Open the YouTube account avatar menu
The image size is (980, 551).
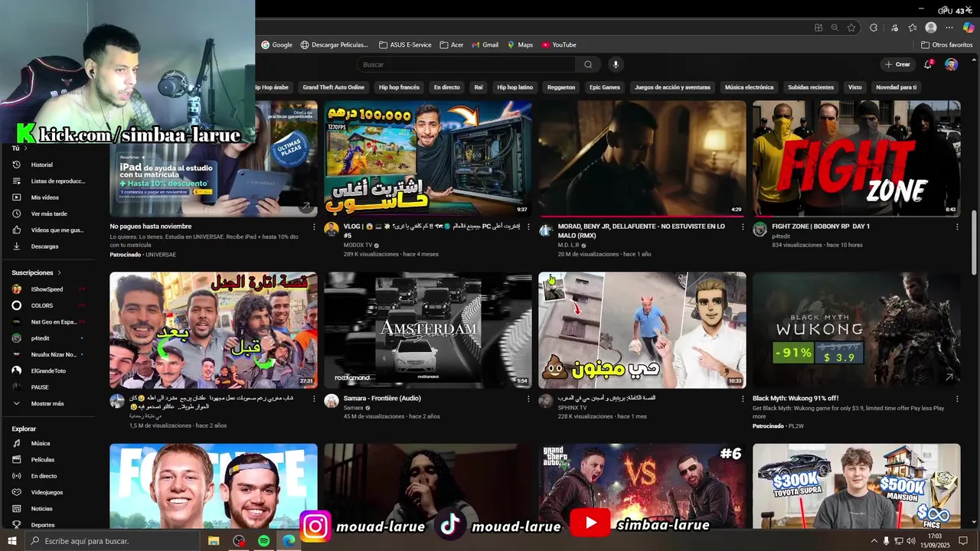(x=951, y=64)
